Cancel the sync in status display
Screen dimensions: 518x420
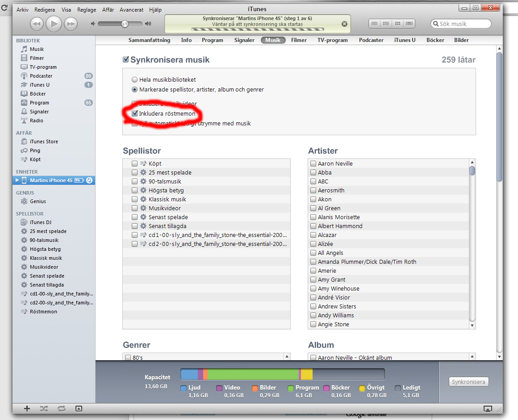(344, 24)
